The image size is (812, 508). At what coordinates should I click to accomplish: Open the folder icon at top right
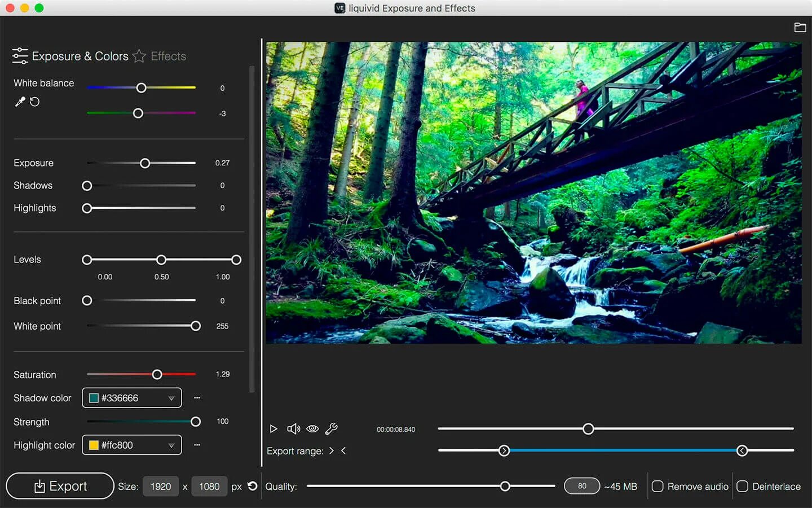800,27
